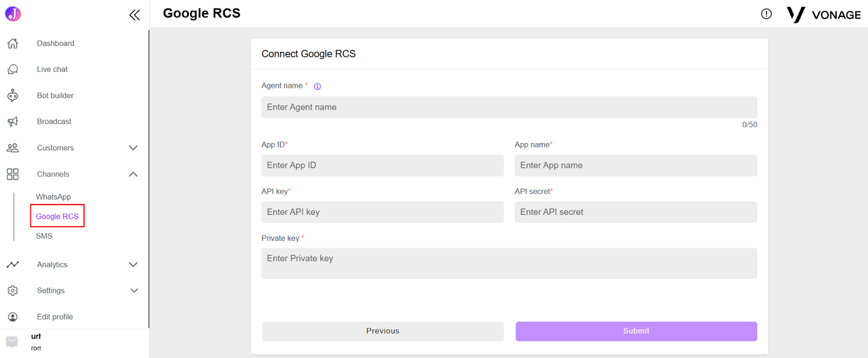This screenshot has height=358, width=868.
Task: Click the alert icon beside Vonage logo
Action: 766,14
